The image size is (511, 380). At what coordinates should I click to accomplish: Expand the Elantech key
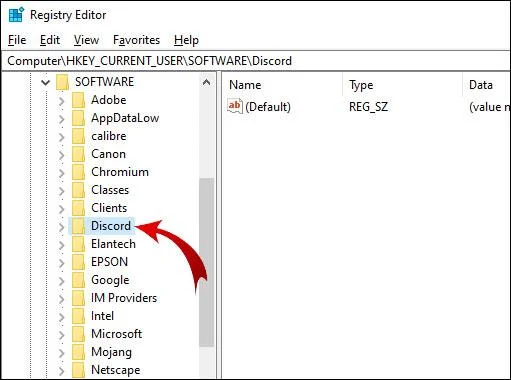click(x=61, y=245)
